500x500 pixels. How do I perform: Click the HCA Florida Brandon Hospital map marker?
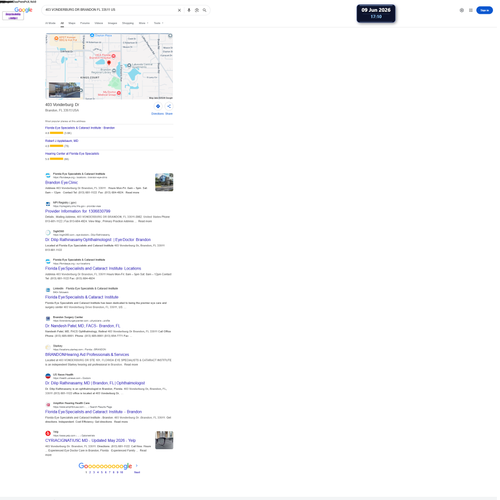pos(113,56)
